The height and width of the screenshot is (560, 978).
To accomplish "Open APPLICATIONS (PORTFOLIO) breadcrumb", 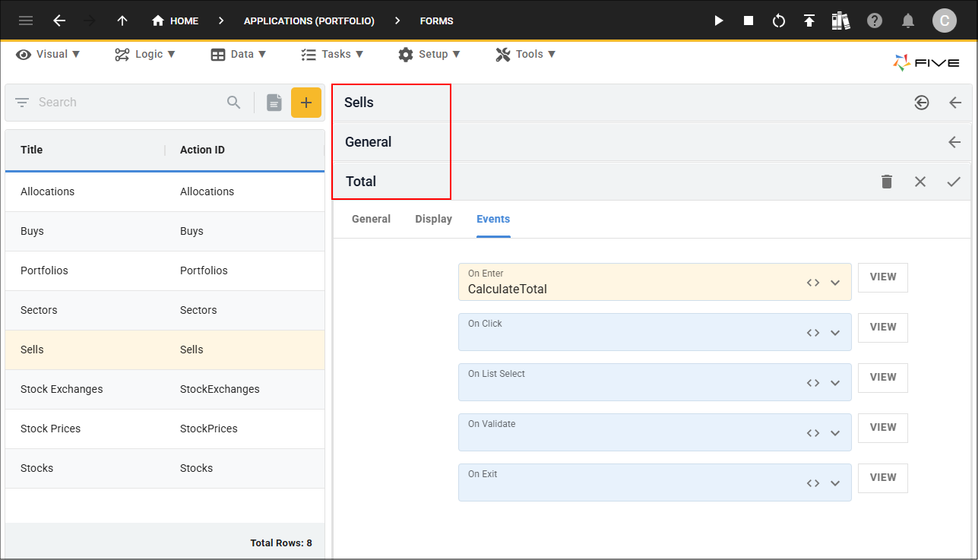I will 309,21.
